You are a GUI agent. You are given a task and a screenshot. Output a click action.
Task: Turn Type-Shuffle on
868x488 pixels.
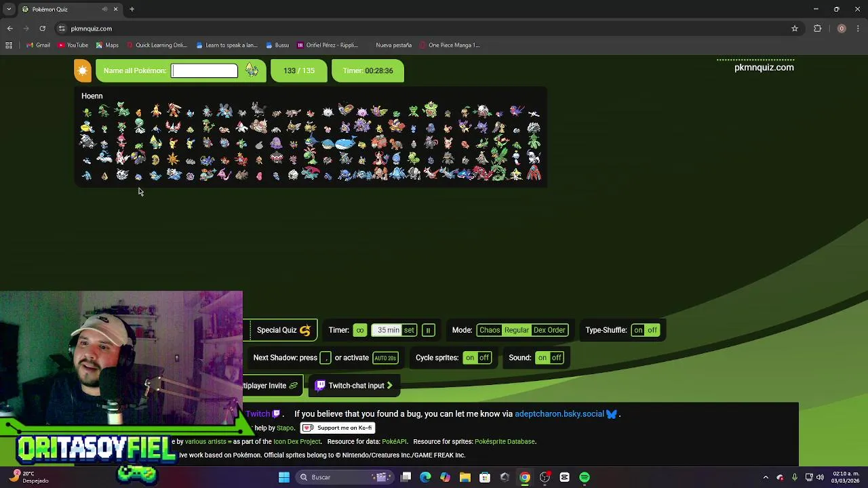pos(638,330)
